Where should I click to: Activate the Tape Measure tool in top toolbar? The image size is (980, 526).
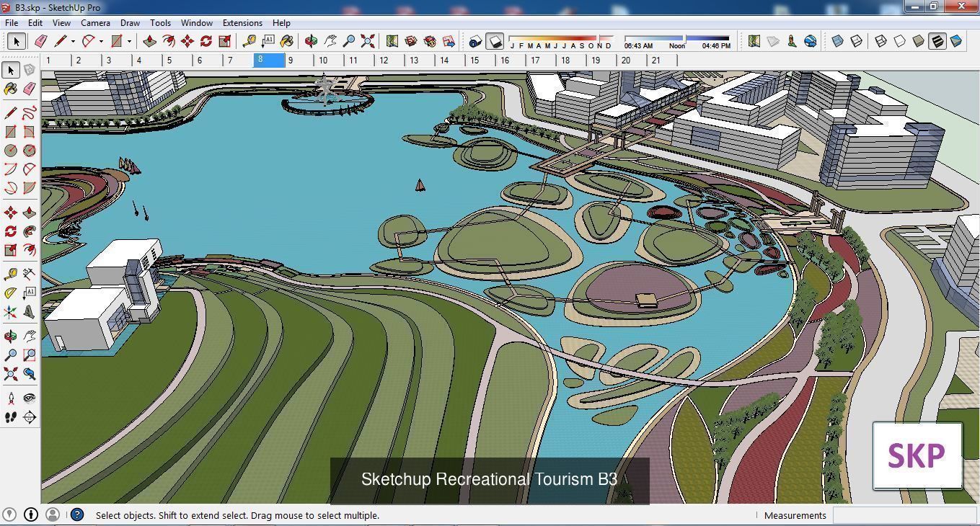(249, 41)
